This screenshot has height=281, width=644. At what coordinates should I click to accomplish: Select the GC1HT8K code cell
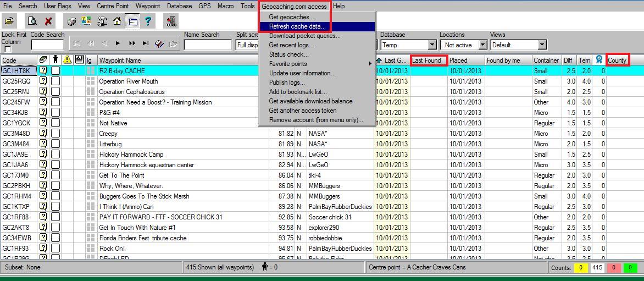click(19, 70)
